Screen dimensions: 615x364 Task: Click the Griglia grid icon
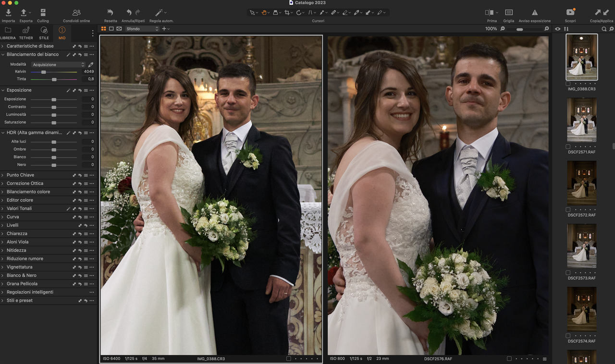[509, 12]
